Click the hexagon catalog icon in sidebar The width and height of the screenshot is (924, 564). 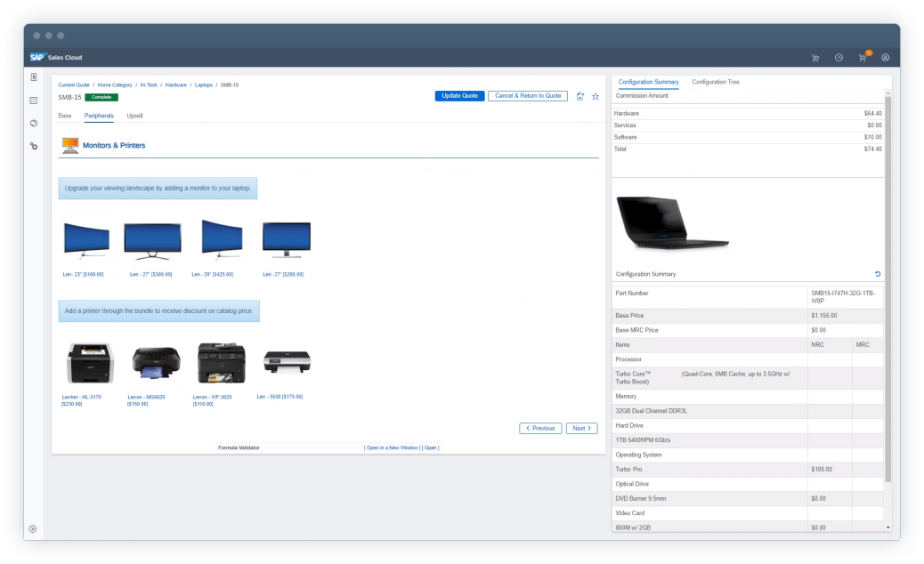coord(33,123)
